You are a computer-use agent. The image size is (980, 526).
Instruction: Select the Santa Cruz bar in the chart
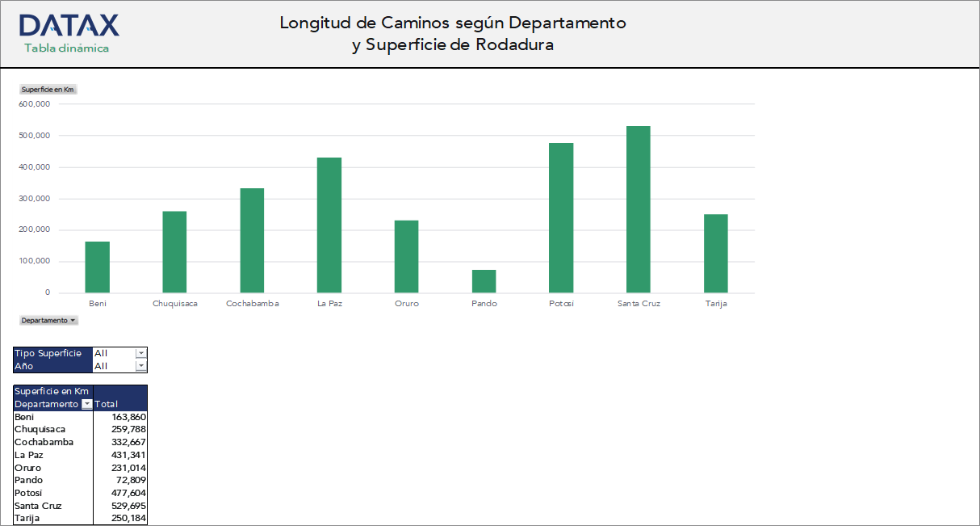pyautogui.click(x=638, y=210)
